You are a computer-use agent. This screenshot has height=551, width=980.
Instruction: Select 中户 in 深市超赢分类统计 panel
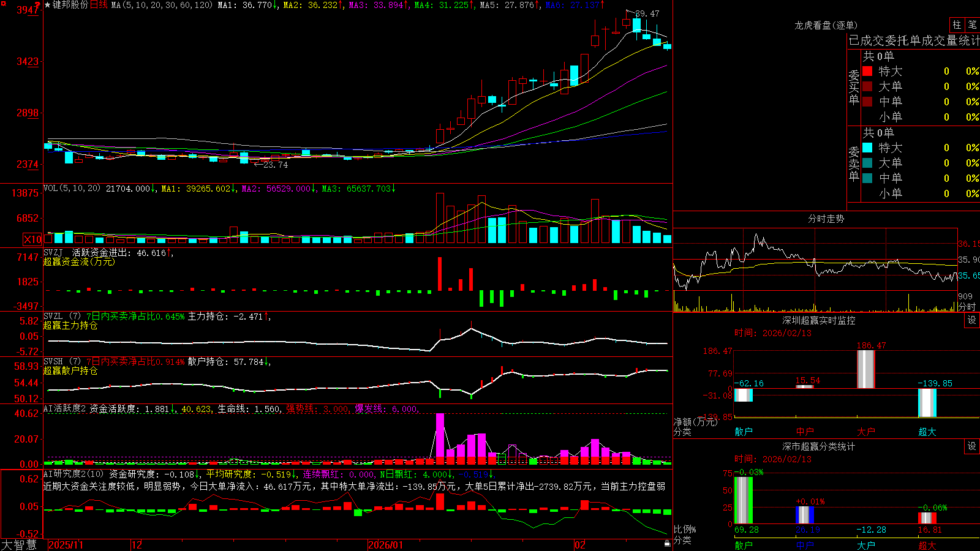click(805, 545)
